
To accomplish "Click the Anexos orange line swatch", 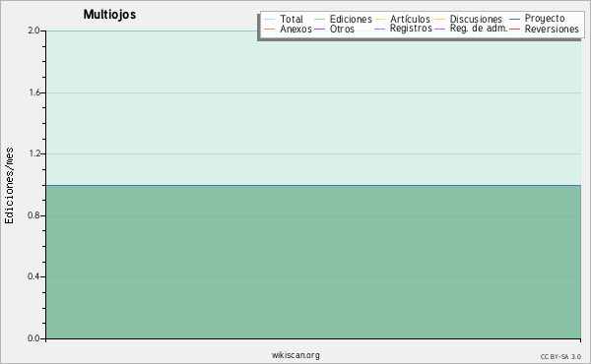I will tap(270, 29).
